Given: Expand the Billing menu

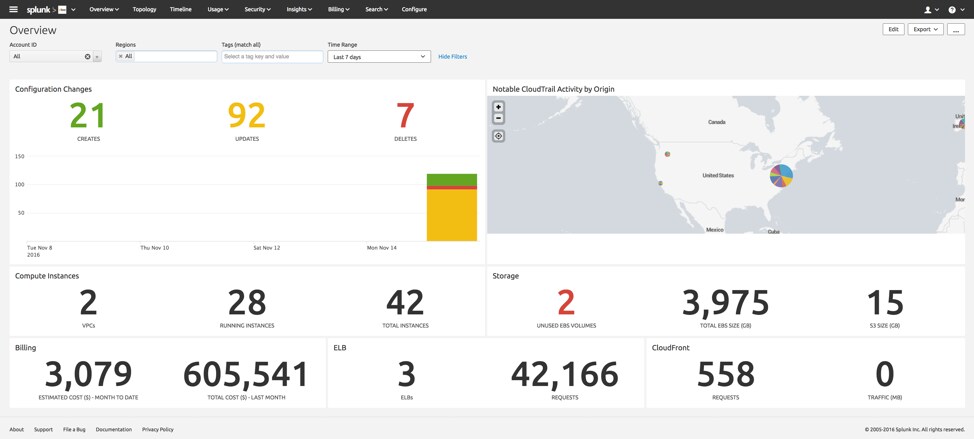Looking at the screenshot, I should coord(339,9).
